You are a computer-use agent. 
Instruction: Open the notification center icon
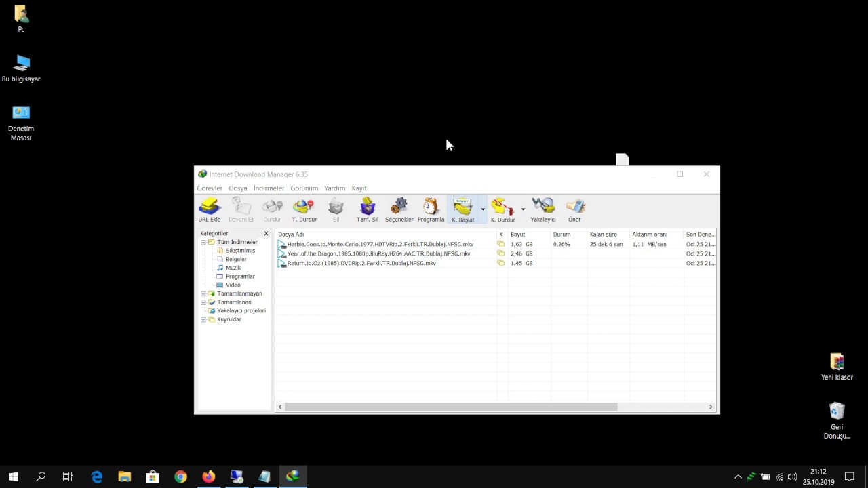pos(849,476)
